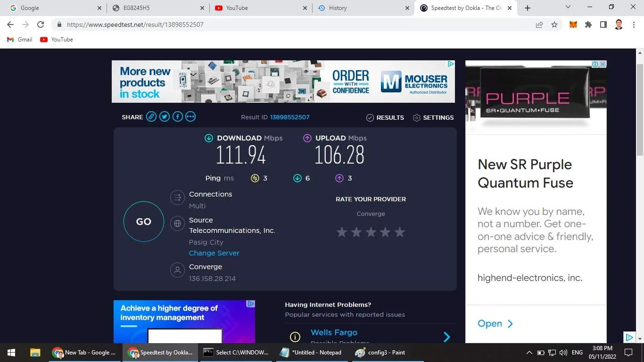The width and height of the screenshot is (644, 362).
Task: Close the Purple Quantum Fuse ad
Action: click(603, 64)
